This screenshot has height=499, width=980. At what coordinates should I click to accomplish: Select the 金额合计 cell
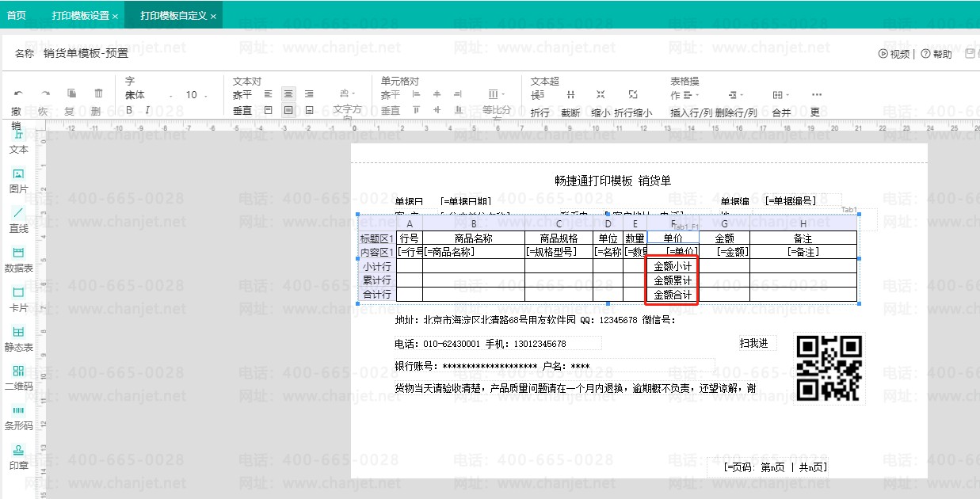(x=673, y=295)
